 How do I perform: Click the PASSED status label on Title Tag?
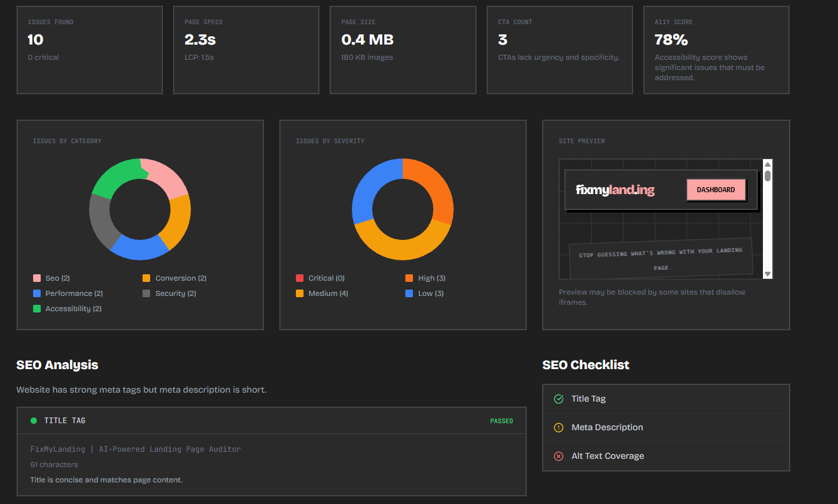[501, 421]
